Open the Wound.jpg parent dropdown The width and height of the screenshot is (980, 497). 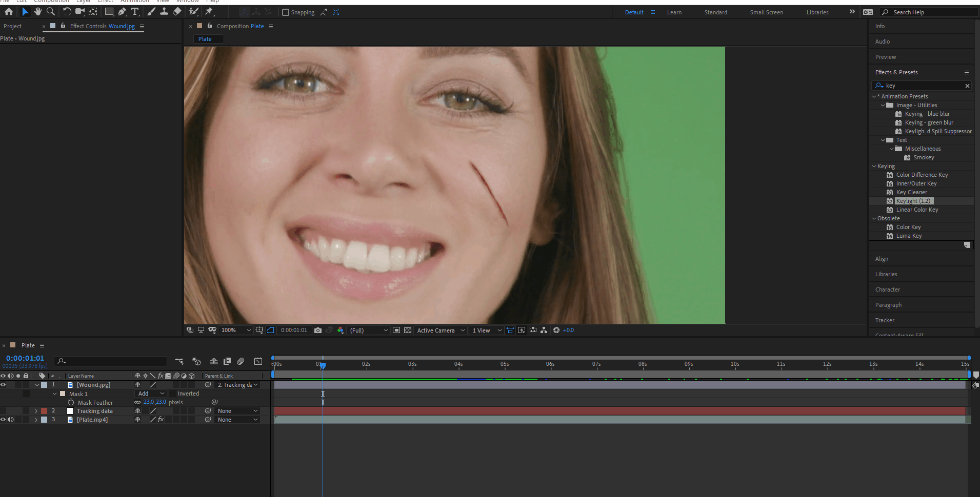237,385
